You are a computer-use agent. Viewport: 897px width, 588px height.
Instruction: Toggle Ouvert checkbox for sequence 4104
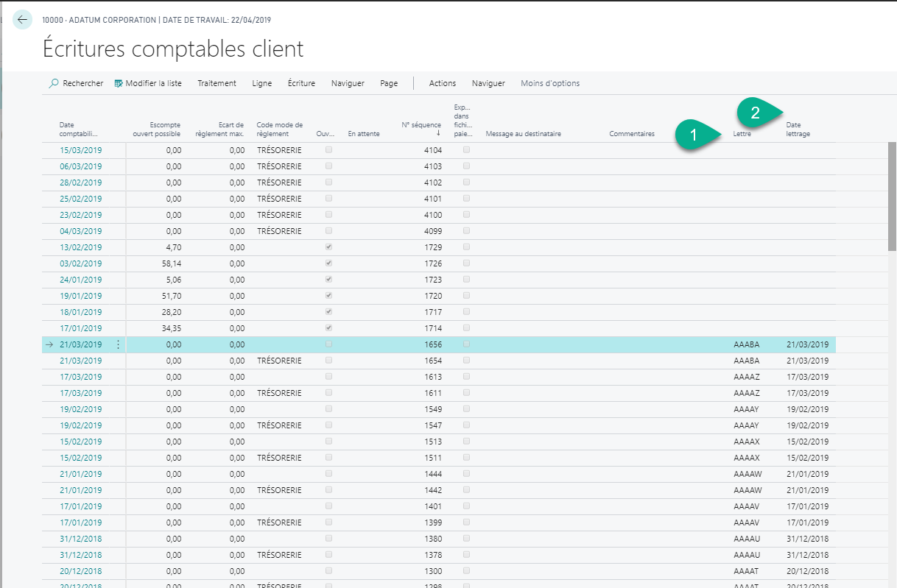click(328, 150)
